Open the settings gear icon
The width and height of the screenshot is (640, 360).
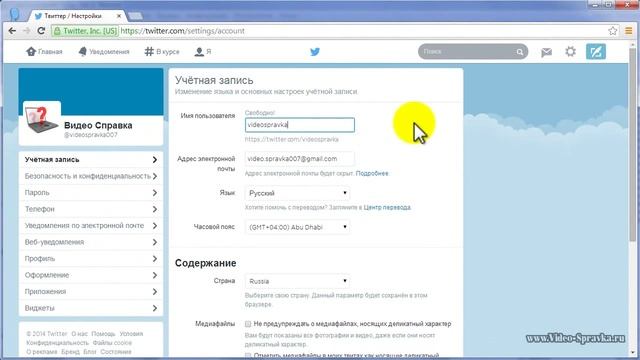coord(570,52)
